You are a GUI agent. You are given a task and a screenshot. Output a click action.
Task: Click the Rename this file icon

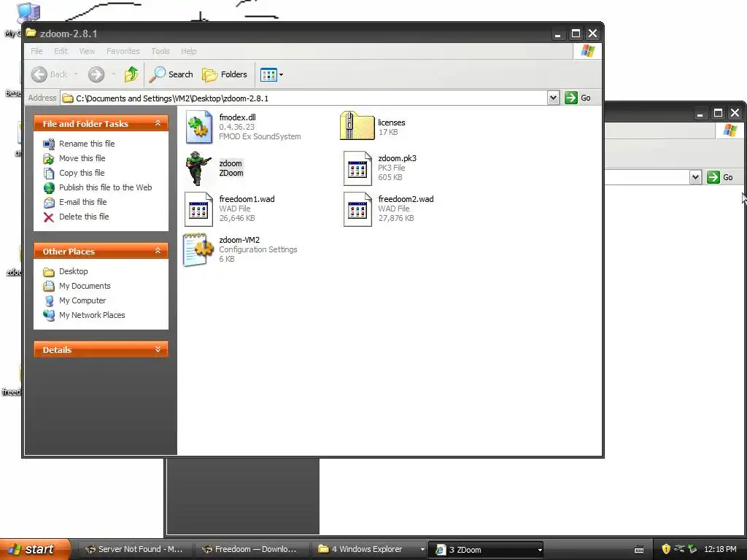(x=49, y=144)
